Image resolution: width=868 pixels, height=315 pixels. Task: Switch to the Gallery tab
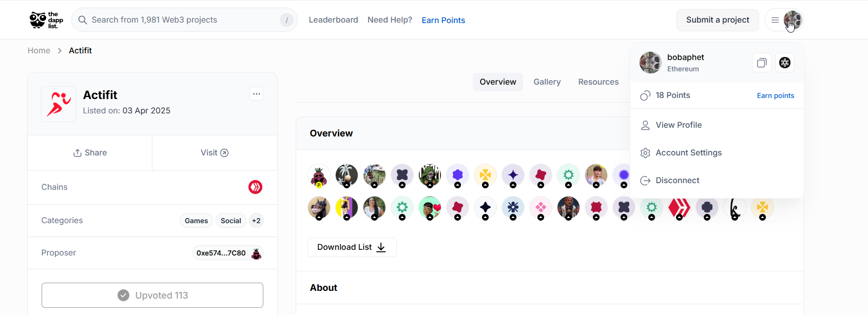click(547, 82)
